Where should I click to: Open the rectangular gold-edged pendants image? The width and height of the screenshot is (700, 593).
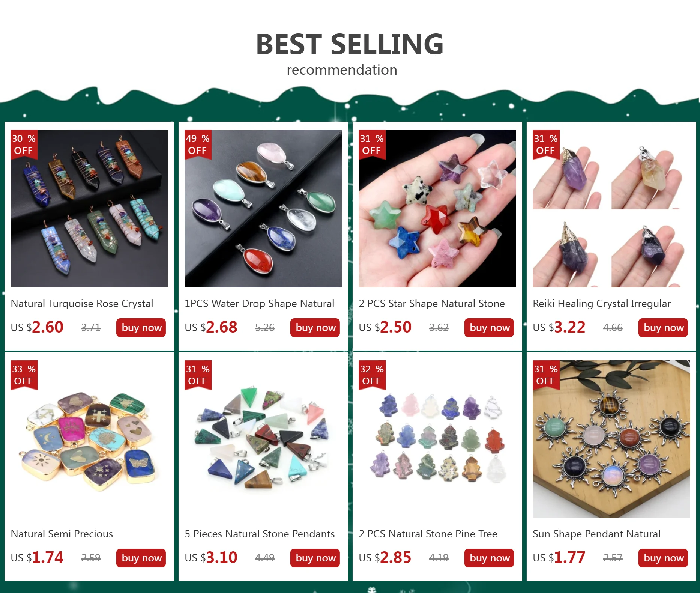click(x=89, y=439)
